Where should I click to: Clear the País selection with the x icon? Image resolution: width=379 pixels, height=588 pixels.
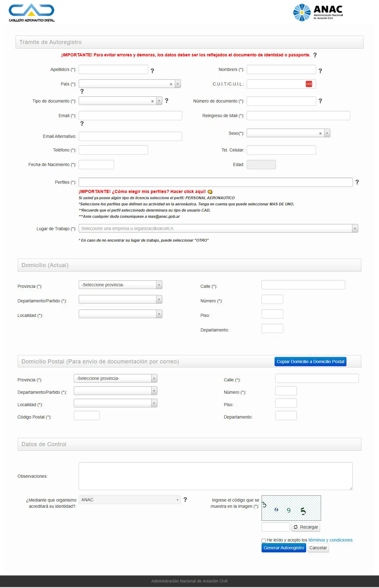tap(171, 84)
